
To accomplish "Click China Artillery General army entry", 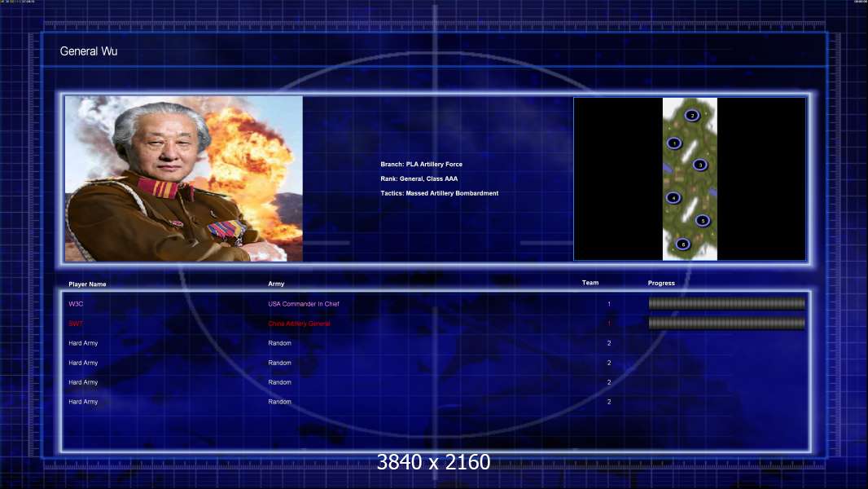I will [x=300, y=324].
